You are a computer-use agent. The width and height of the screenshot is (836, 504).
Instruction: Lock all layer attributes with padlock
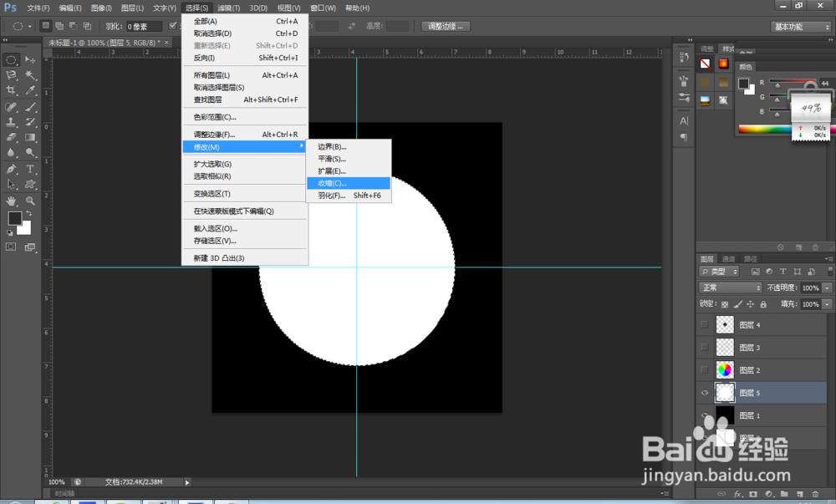click(763, 304)
